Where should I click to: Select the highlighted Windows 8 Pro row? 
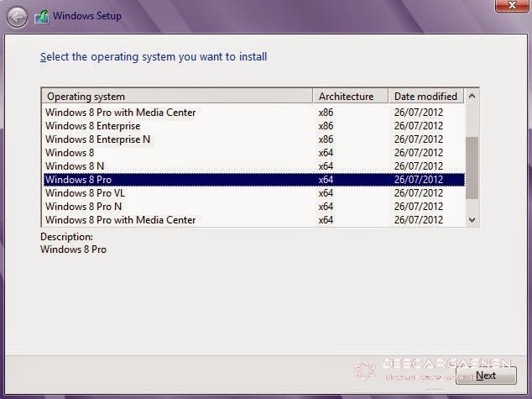point(253,180)
